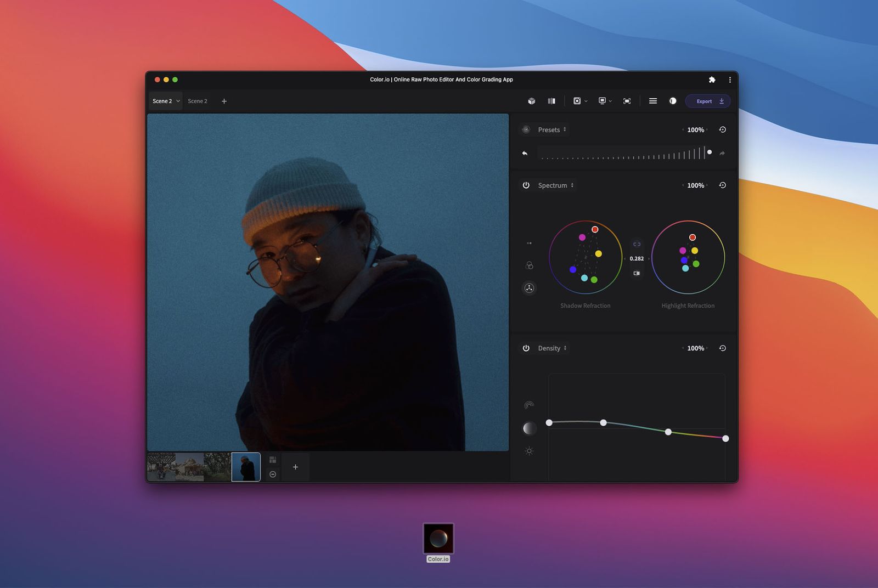The height and width of the screenshot is (588, 878).
Task: Redo with the right arrow icon
Action: click(x=722, y=154)
